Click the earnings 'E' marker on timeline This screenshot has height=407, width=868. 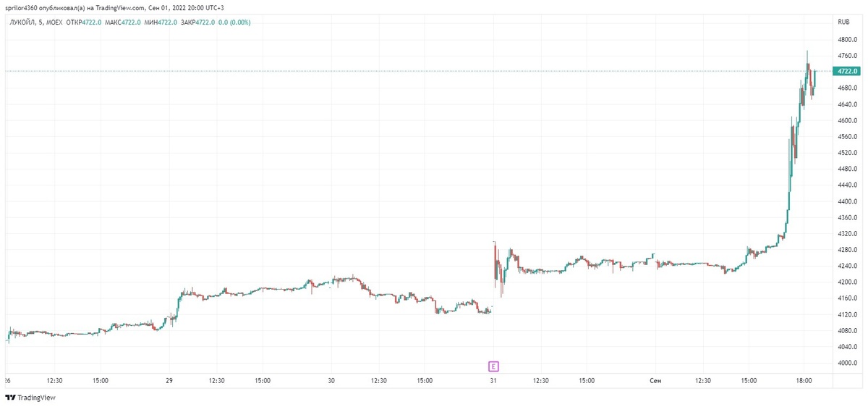click(x=493, y=366)
